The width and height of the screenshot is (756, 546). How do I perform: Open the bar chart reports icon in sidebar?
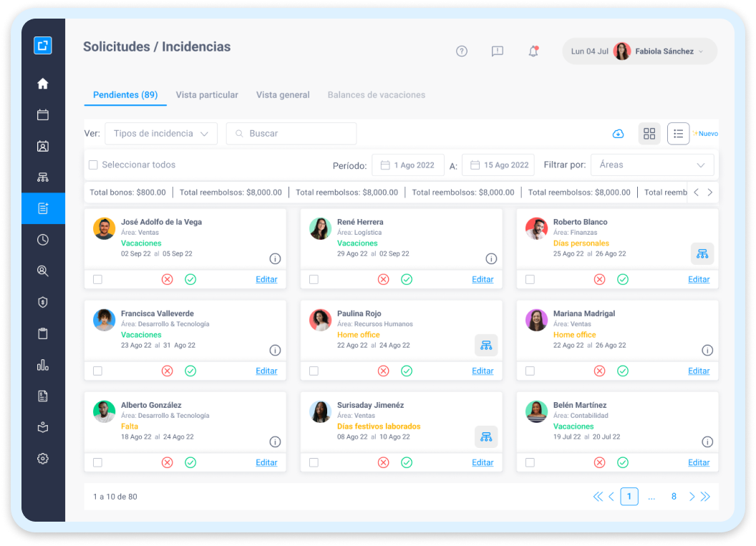43,365
